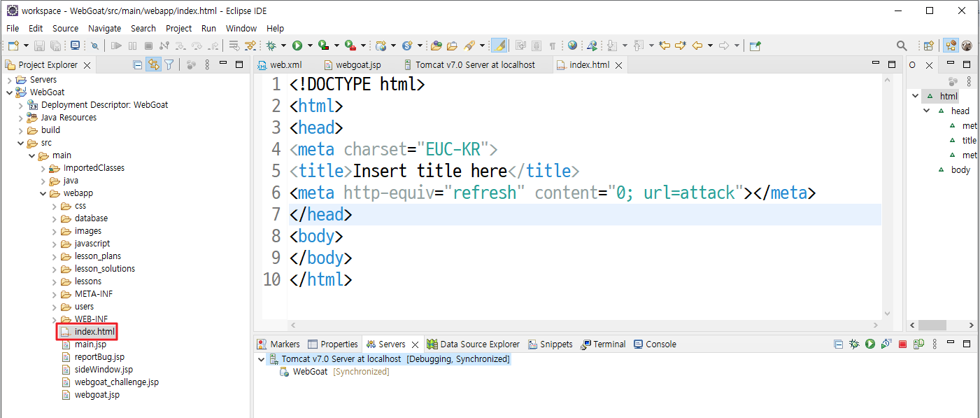Open the New file dropdown arrow
Image resolution: width=980 pixels, height=418 pixels.
tap(25, 46)
